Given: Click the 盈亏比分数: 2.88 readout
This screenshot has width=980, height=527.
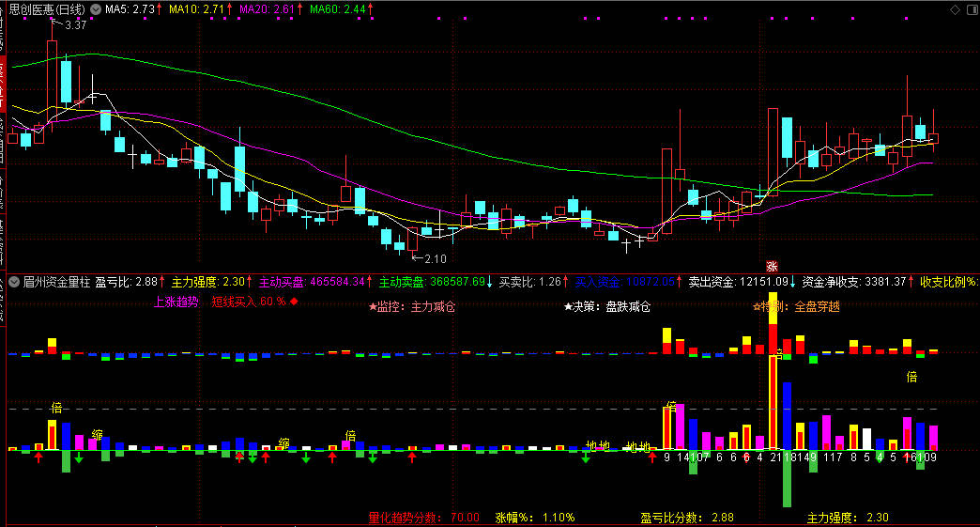Looking at the screenshot, I should 687,518.
